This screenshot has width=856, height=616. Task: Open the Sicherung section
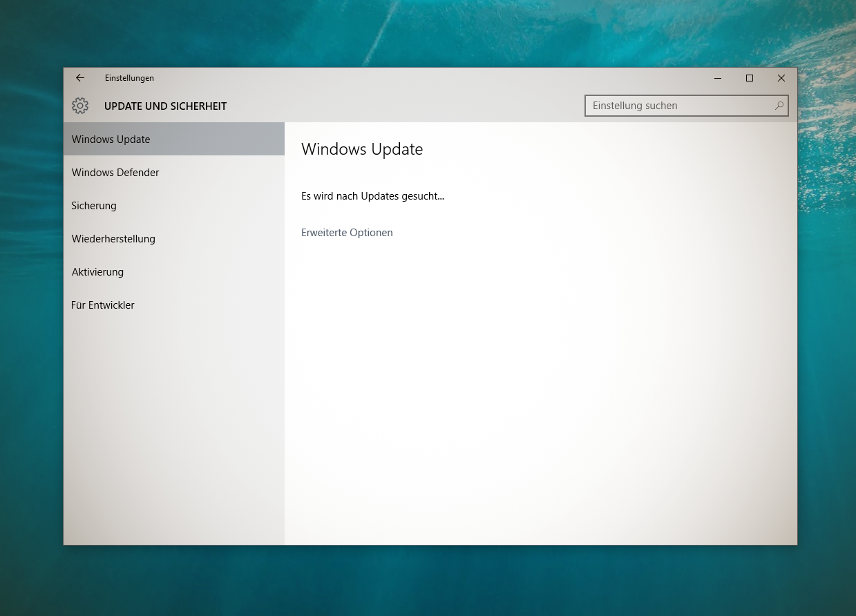(174, 205)
